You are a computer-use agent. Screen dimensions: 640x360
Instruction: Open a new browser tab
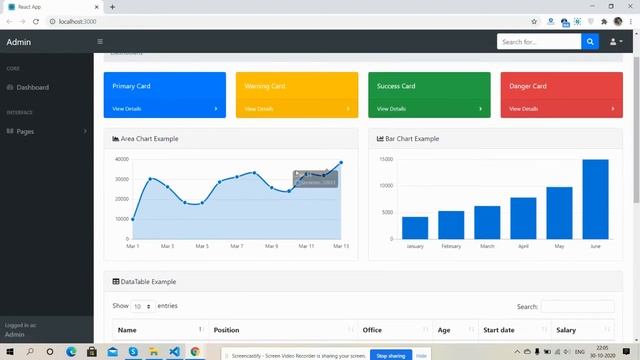click(x=112, y=7)
